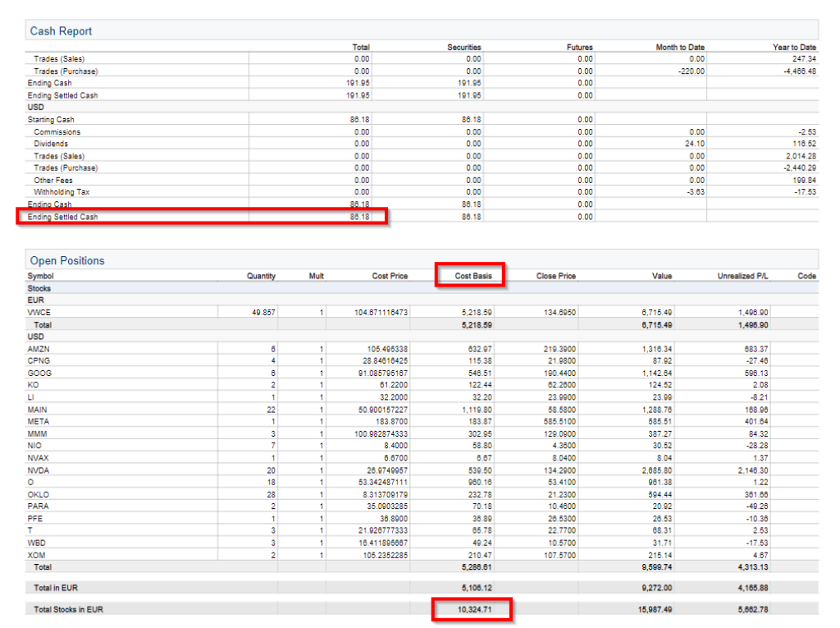Image resolution: width=840 pixels, height=628 pixels.
Task: Select the 10,324.71 total cost basis value
Action: pyautogui.click(x=475, y=609)
